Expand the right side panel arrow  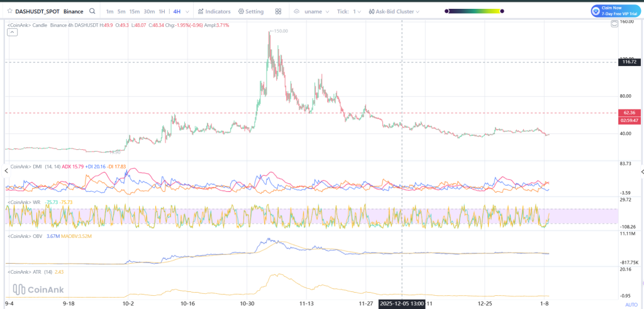pos(642,172)
